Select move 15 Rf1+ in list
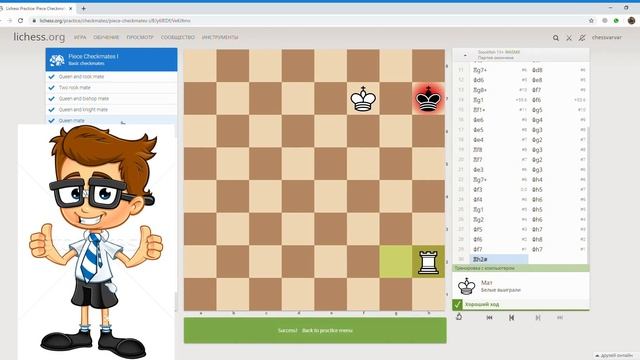 [x=499, y=110]
